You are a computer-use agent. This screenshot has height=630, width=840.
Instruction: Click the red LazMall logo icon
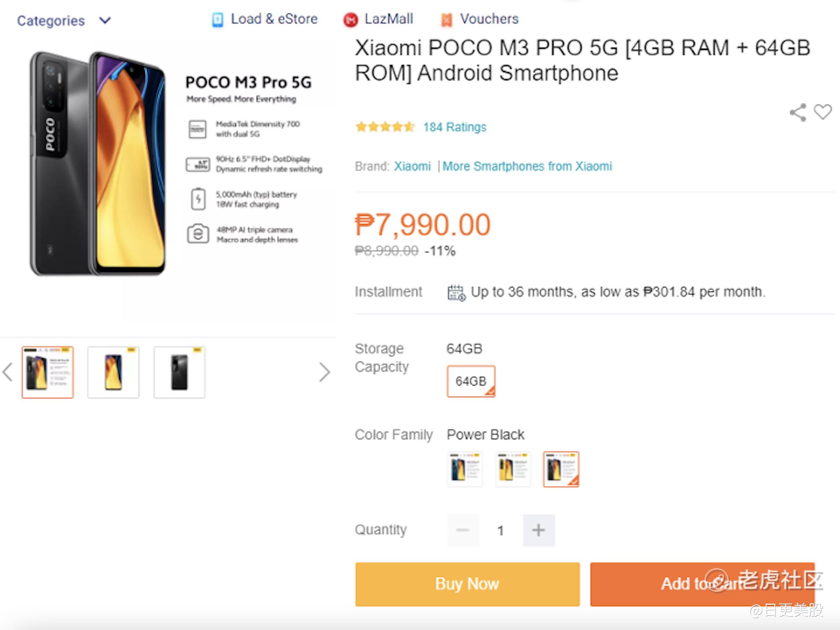click(350, 20)
